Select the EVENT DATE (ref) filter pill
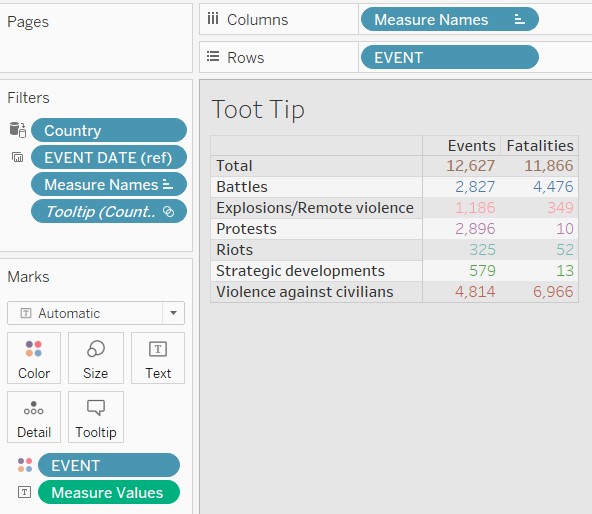This screenshot has width=592, height=514. click(109, 157)
